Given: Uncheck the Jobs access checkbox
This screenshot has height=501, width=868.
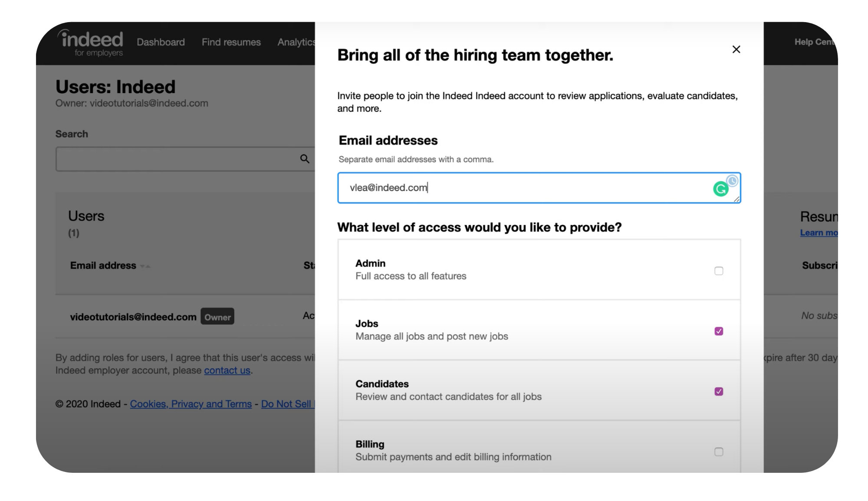Looking at the screenshot, I should (719, 331).
